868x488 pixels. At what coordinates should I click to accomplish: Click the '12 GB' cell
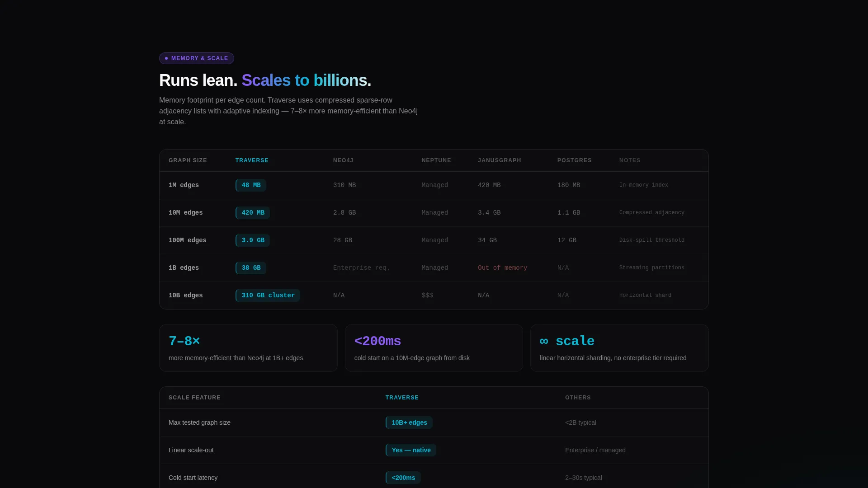click(567, 240)
